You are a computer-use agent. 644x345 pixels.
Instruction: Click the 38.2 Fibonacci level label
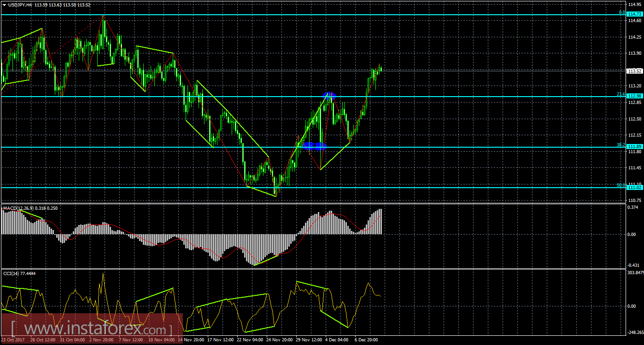point(621,145)
